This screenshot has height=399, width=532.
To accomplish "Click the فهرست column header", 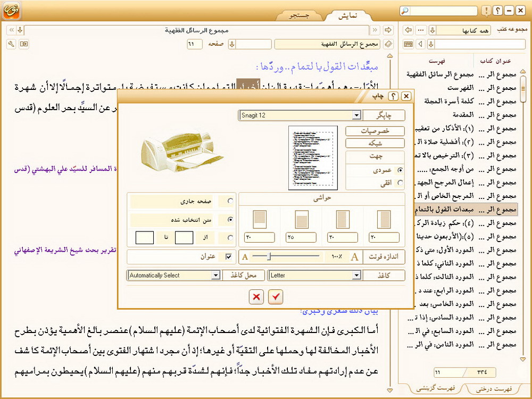I will coord(437,61).
